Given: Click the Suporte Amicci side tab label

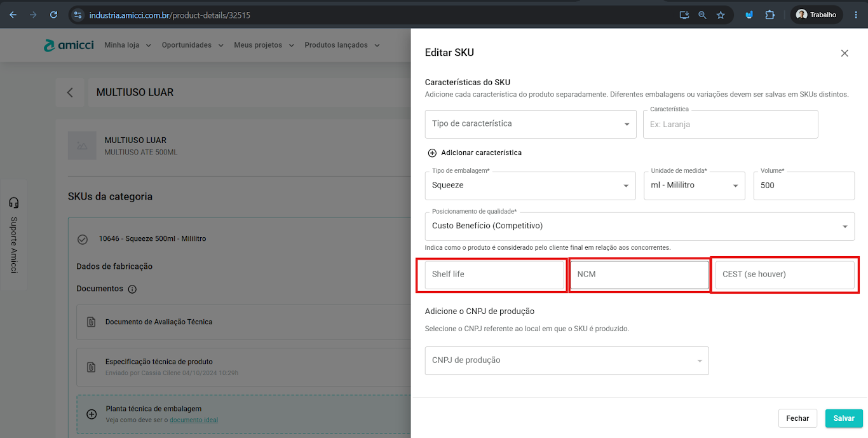Looking at the screenshot, I should point(14,245).
